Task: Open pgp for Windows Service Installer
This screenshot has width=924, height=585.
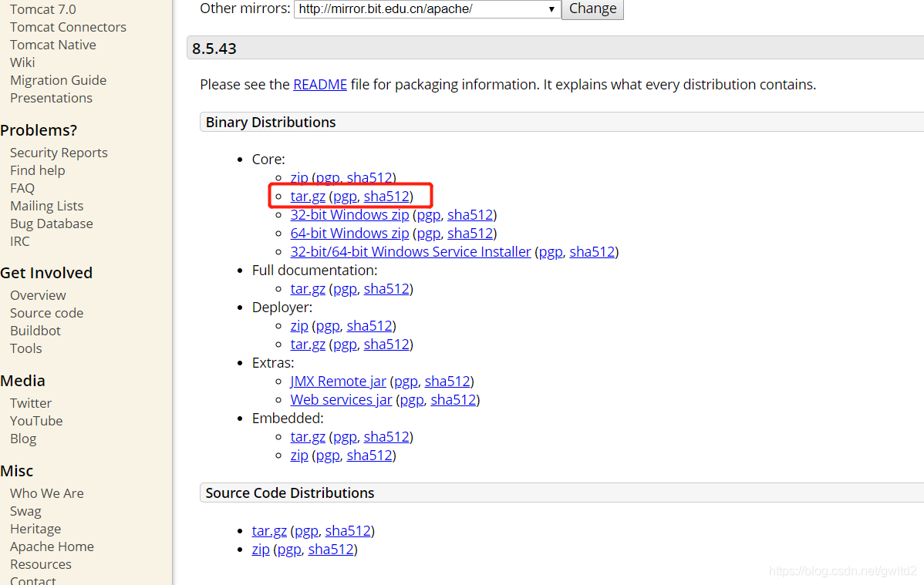Action: coord(551,251)
